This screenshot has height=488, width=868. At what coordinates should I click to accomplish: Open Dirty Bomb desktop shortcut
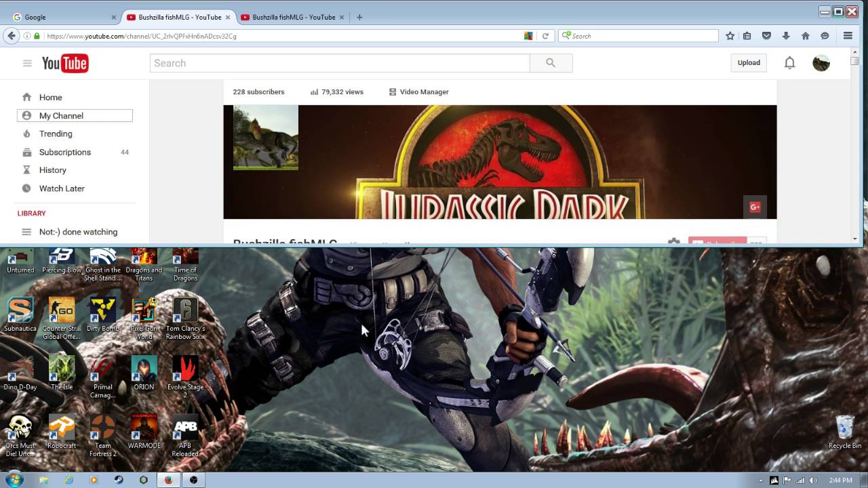tap(102, 315)
